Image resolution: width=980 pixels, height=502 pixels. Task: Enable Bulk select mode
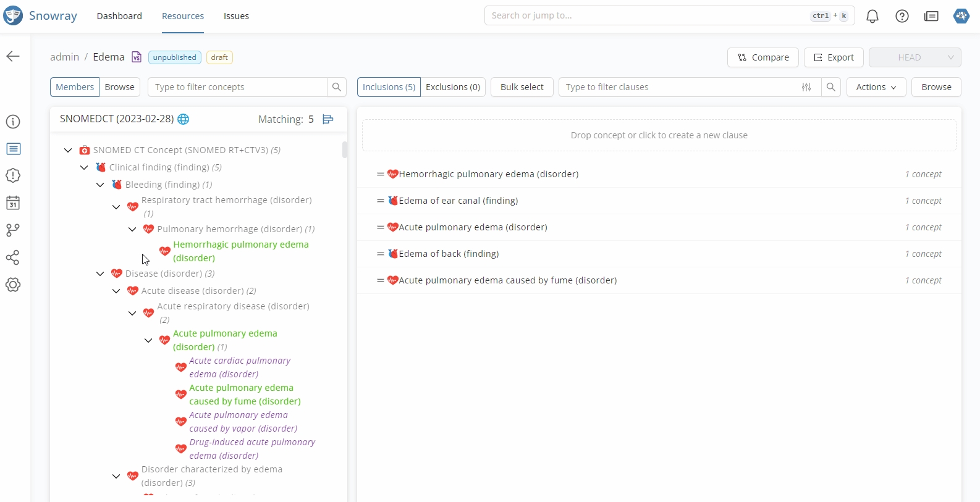pos(522,87)
